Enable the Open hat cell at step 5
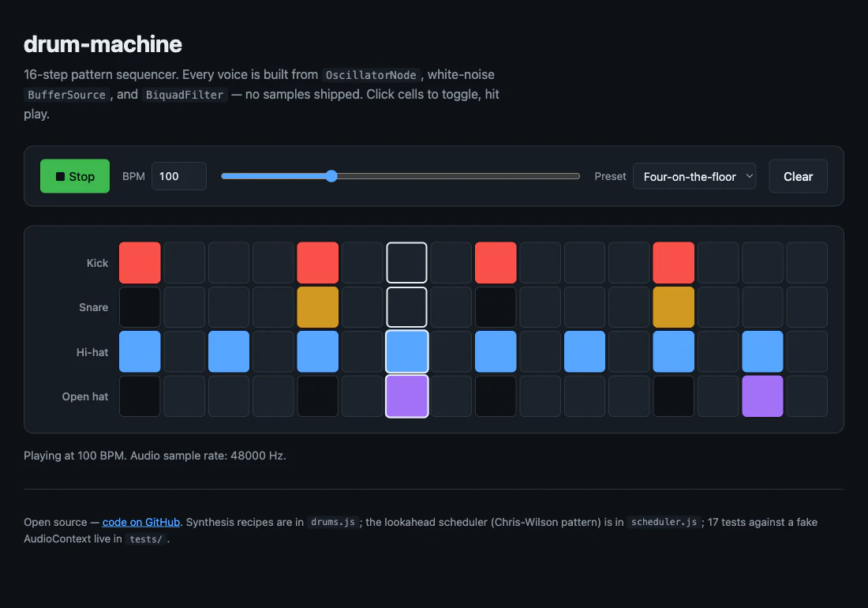This screenshot has height=608, width=868. [318, 396]
